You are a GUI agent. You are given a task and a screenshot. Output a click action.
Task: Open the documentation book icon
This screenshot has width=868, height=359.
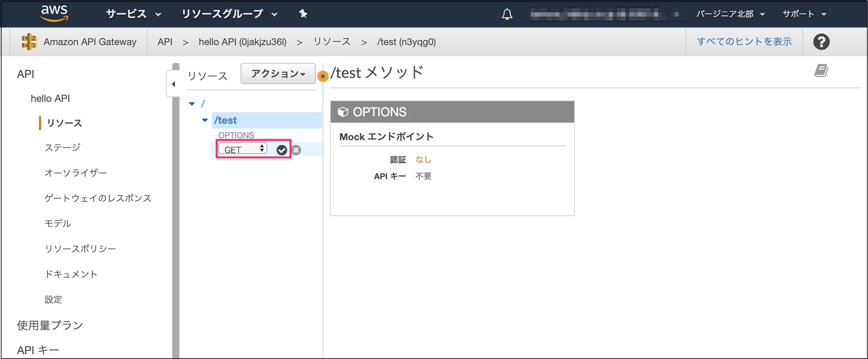click(821, 71)
